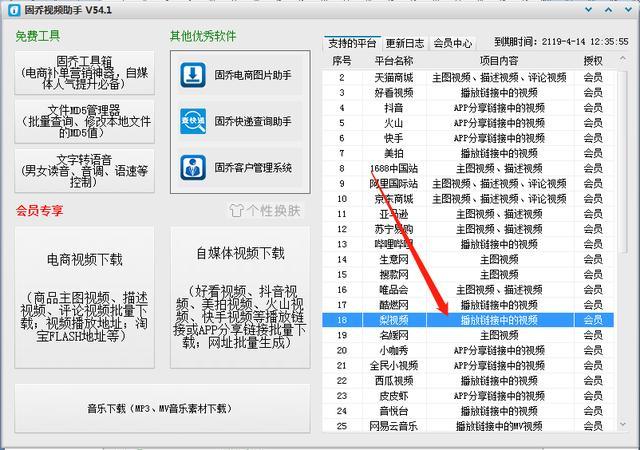Sort by 序号 column header
The height and width of the screenshot is (450, 640).
tap(342, 61)
